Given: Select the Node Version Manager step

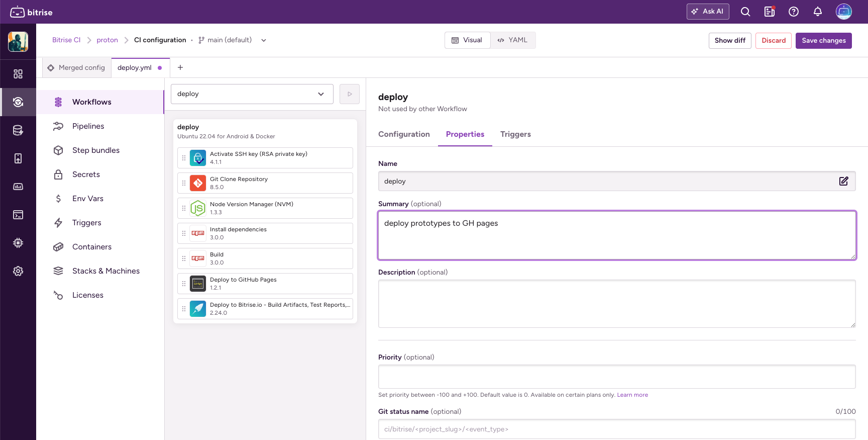Looking at the screenshot, I should 265,208.
